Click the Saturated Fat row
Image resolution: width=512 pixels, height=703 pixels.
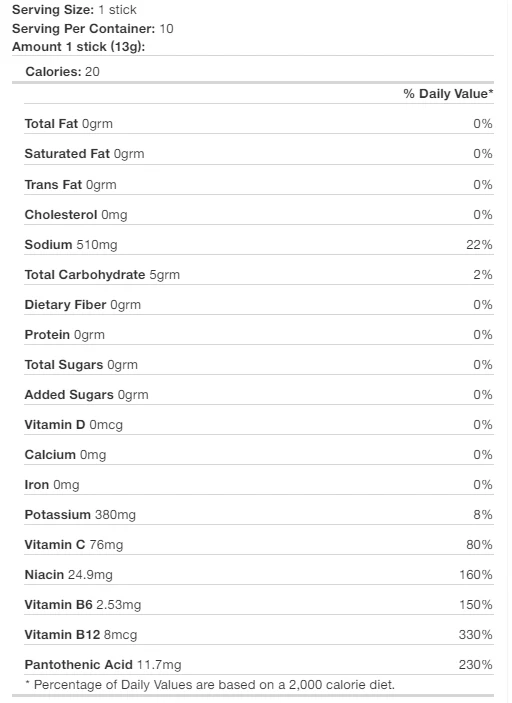[259, 154]
